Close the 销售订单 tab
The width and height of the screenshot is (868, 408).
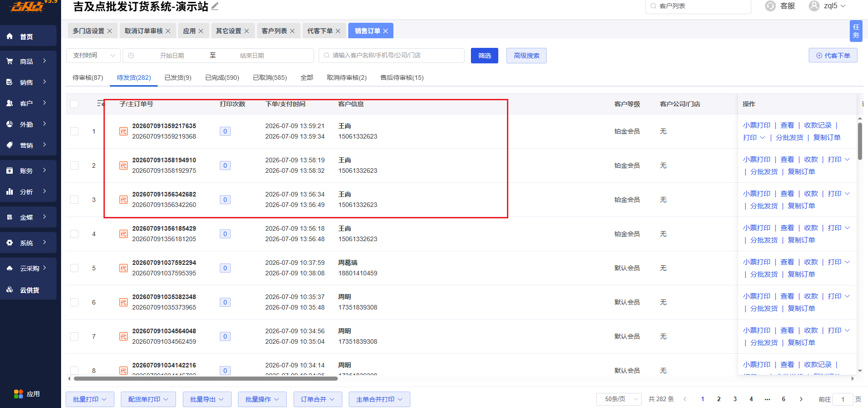(x=386, y=31)
